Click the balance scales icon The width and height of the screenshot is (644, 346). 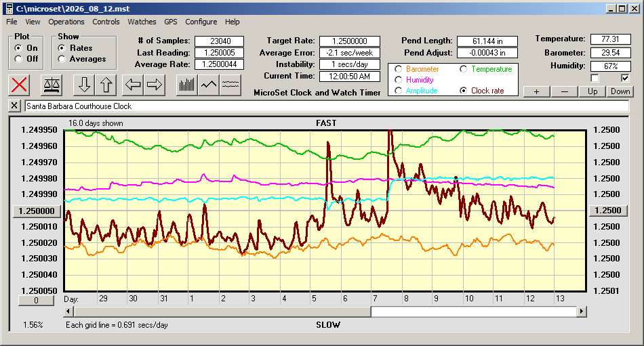click(x=52, y=85)
